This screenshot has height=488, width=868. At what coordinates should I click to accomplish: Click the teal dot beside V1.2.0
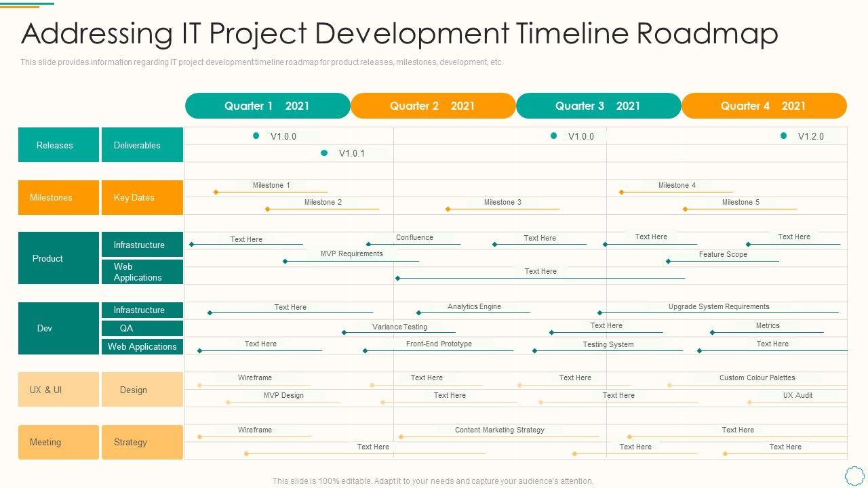click(x=783, y=136)
